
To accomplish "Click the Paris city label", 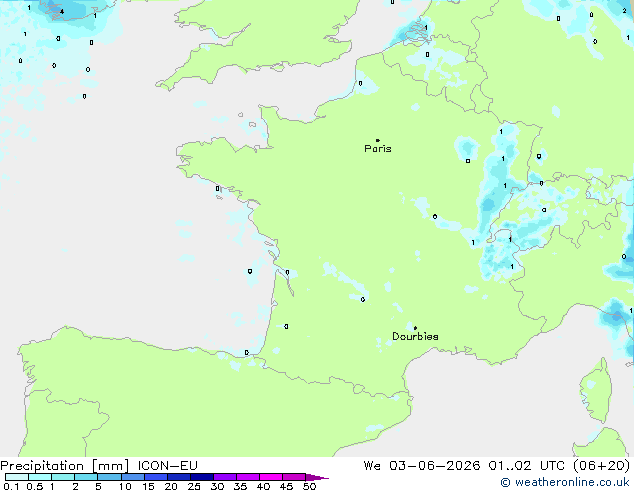I will click(x=378, y=149).
